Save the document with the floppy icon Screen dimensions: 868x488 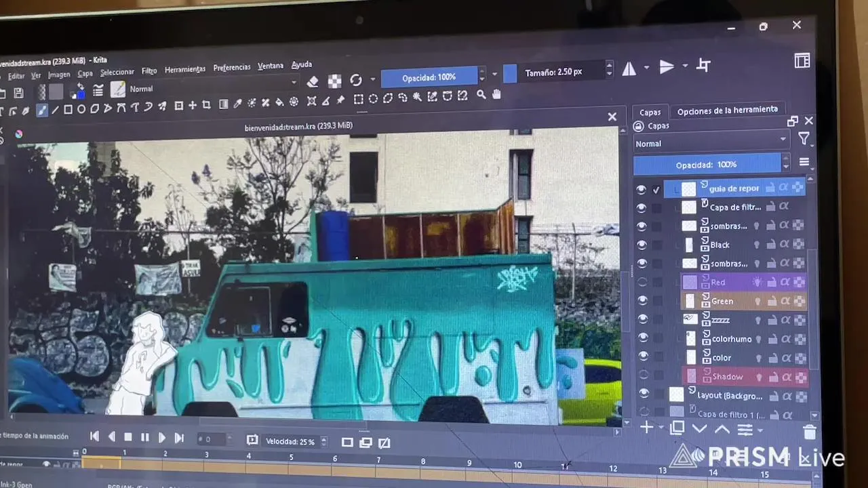tap(19, 93)
